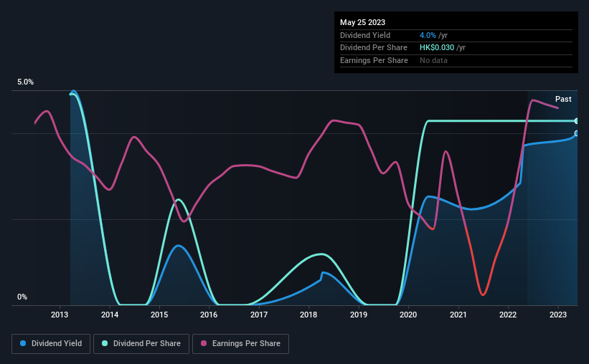
Task: Click the teal Dividend Per Share legend dot
Action: [x=105, y=343]
